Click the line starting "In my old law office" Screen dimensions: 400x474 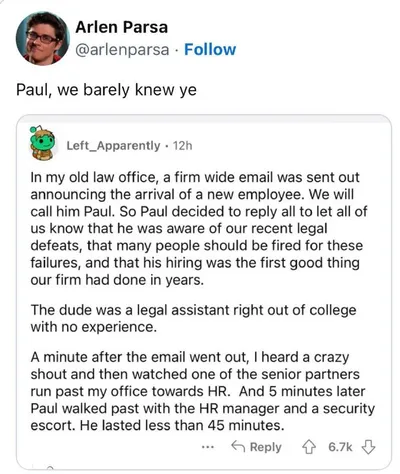pos(195,177)
